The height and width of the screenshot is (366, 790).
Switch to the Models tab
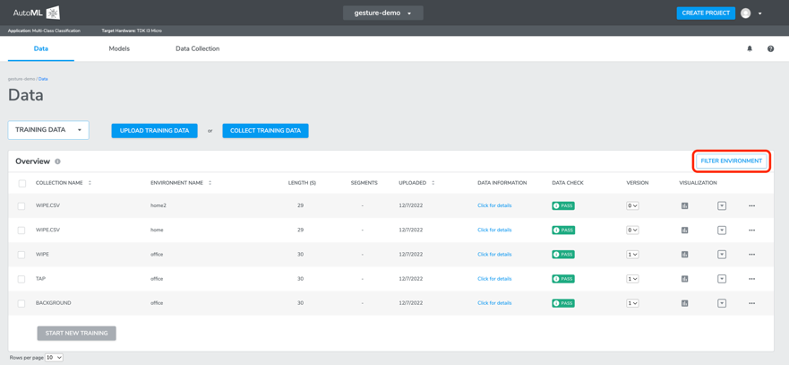coord(119,49)
